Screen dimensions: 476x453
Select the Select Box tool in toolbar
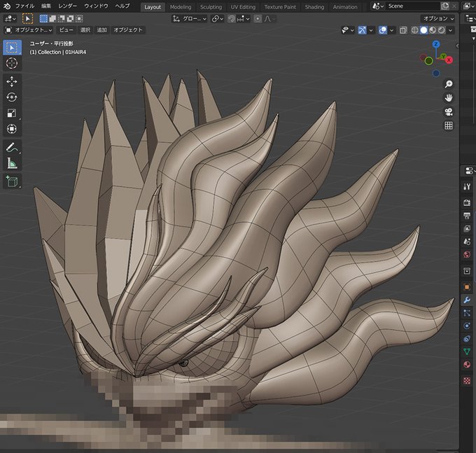click(12, 48)
